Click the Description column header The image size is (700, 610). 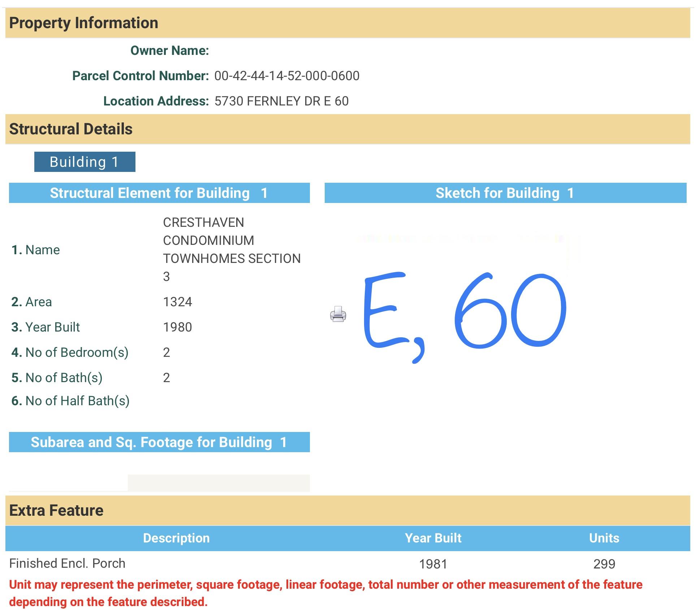(176, 538)
